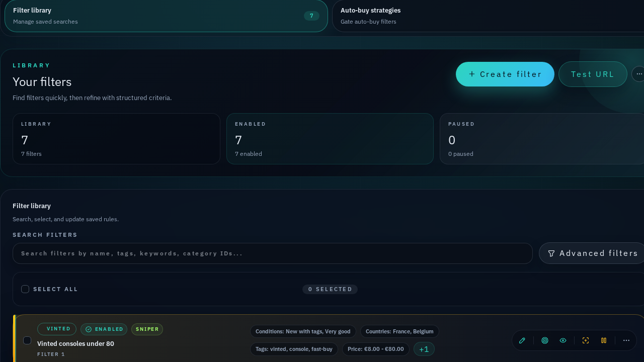Image resolution: width=644 pixels, height=362 pixels.
Task: Switch to Filter library tab
Action: coord(166,16)
